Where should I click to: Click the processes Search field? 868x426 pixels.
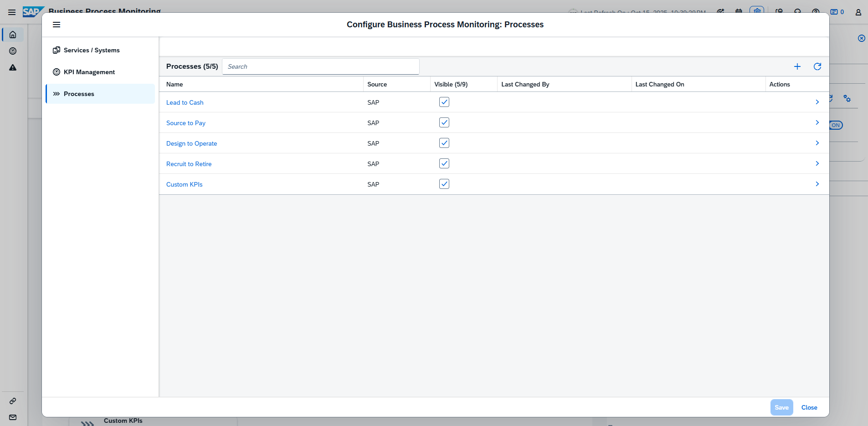pyautogui.click(x=321, y=66)
